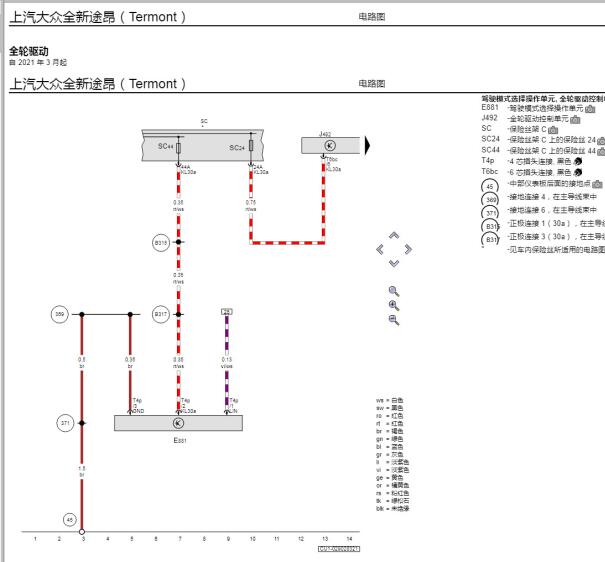The width and height of the screenshot is (605, 562).
Task: Click the '自 2021 年 3 月起' date text
Action: coord(38,62)
